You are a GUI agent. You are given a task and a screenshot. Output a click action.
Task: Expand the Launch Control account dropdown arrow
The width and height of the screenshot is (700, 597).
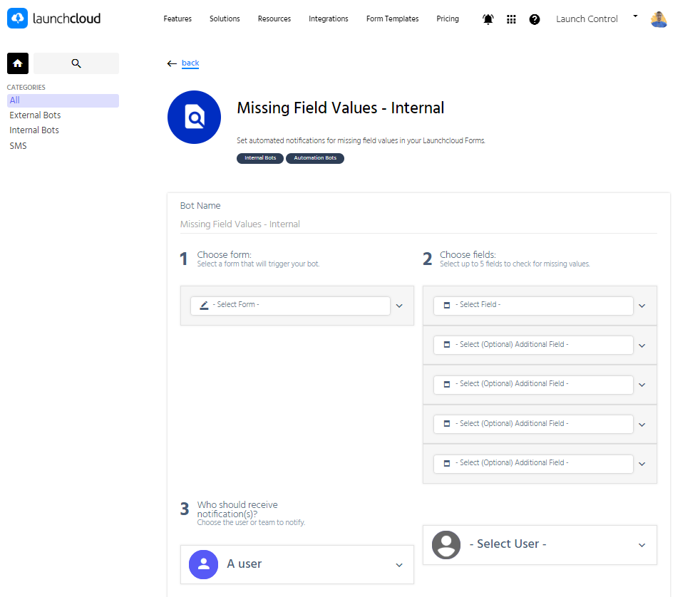pyautogui.click(x=635, y=16)
